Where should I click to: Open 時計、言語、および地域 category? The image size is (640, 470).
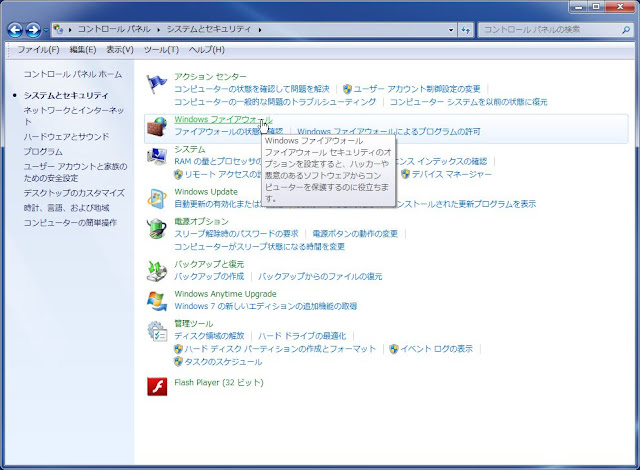tap(66, 208)
